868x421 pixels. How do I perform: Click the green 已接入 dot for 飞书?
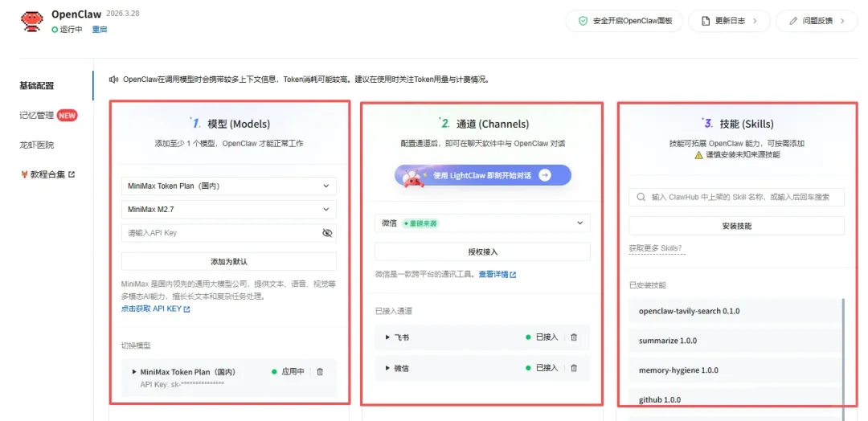527,337
